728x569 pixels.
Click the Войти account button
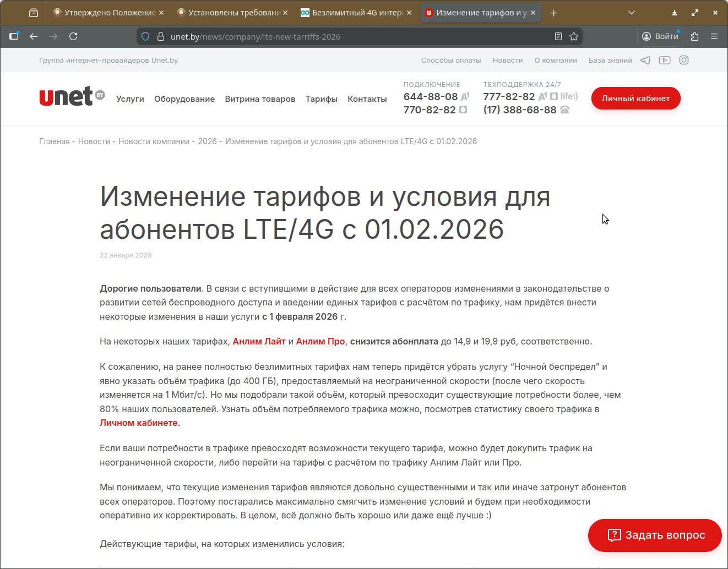pos(660,36)
